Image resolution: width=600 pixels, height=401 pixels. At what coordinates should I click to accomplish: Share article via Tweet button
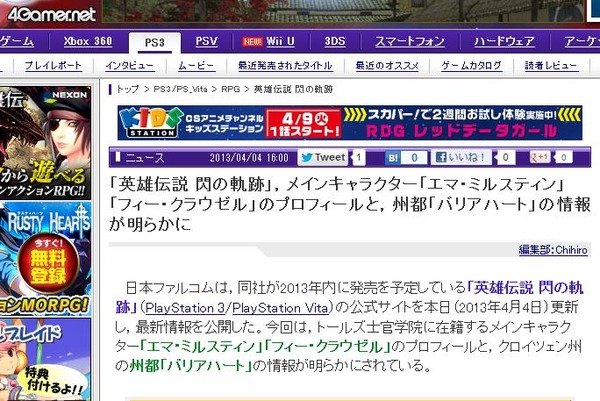[323, 157]
